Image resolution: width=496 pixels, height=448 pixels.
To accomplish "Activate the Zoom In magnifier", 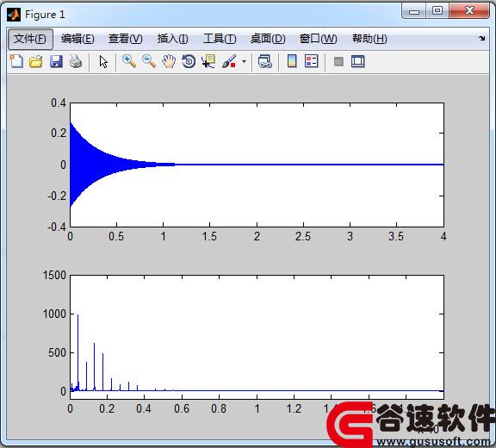I will (x=129, y=61).
